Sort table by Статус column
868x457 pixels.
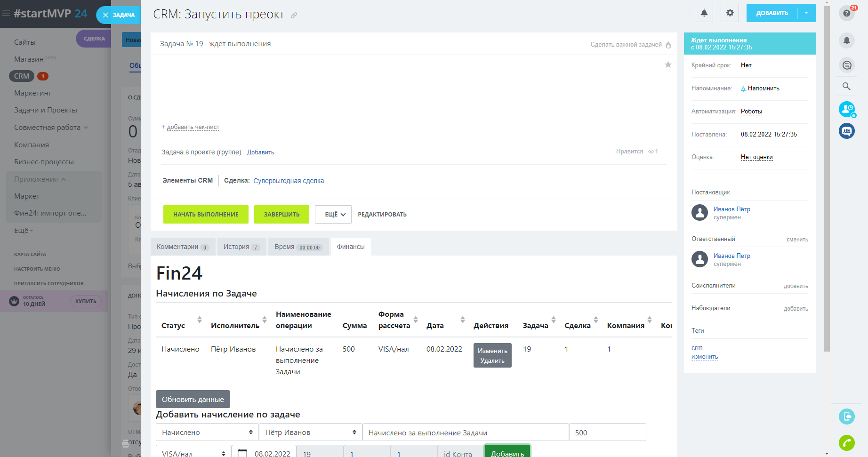[x=199, y=320]
